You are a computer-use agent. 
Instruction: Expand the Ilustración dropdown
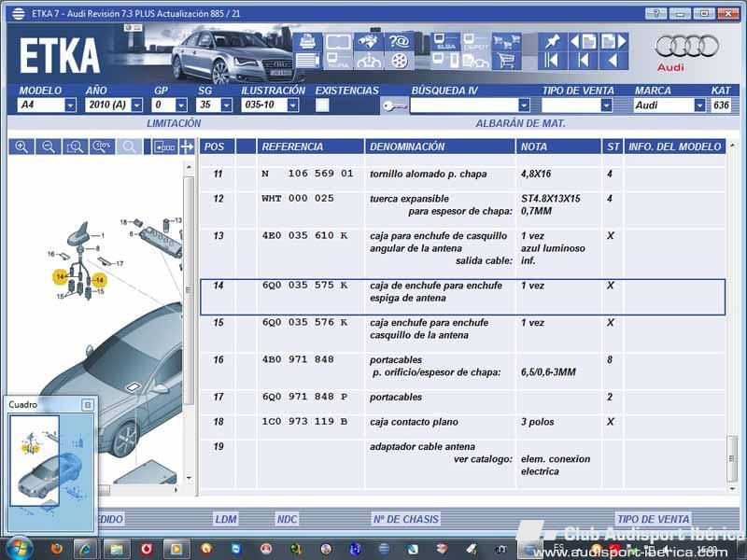tap(293, 105)
